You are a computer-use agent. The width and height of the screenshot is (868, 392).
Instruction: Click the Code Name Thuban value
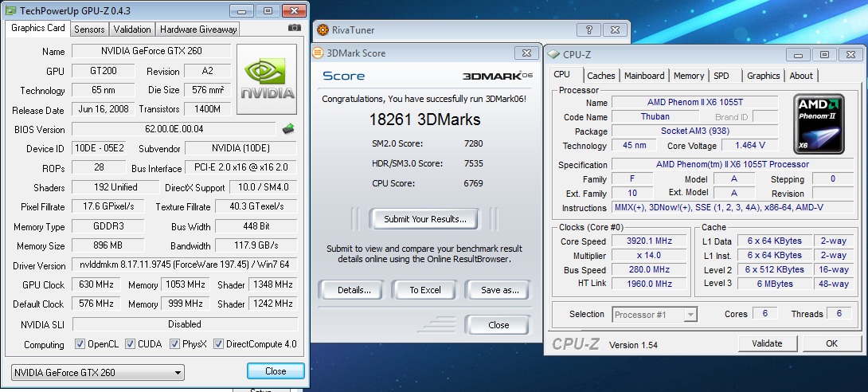tap(655, 117)
